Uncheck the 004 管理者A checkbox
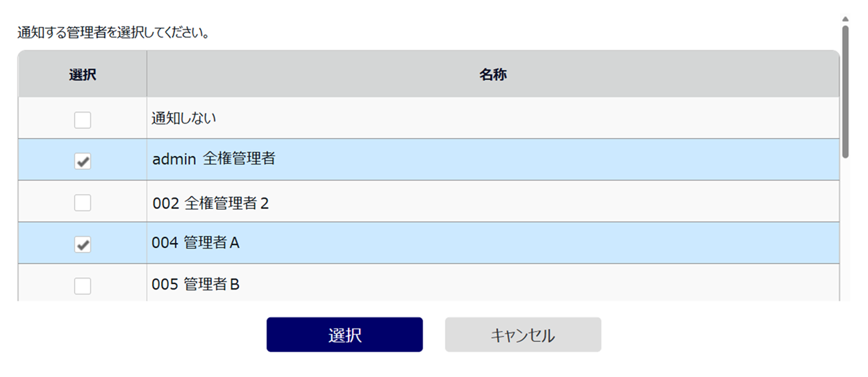This screenshot has width=868, height=377. [83, 244]
